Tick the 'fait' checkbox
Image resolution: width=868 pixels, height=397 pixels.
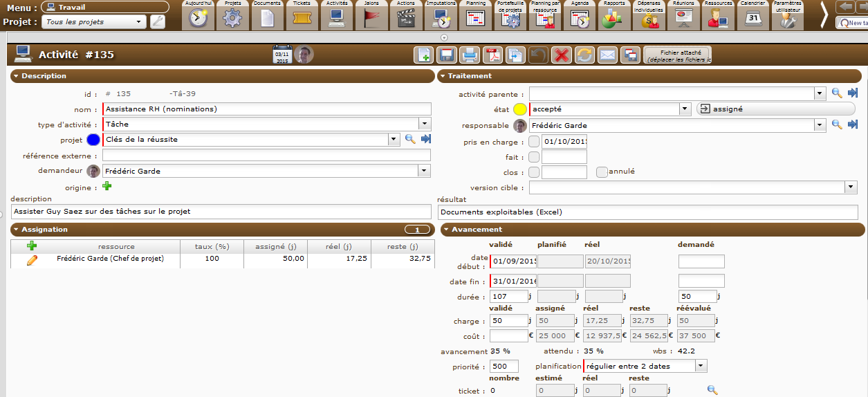533,157
